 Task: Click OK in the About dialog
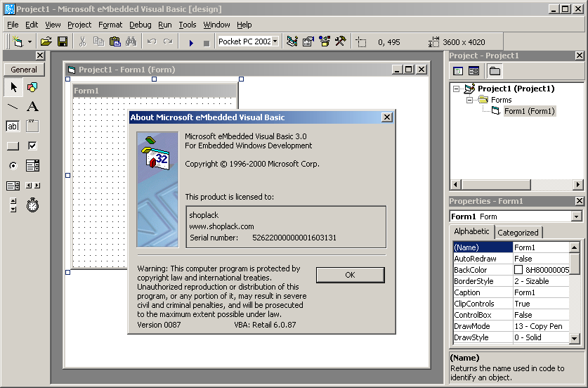click(351, 275)
